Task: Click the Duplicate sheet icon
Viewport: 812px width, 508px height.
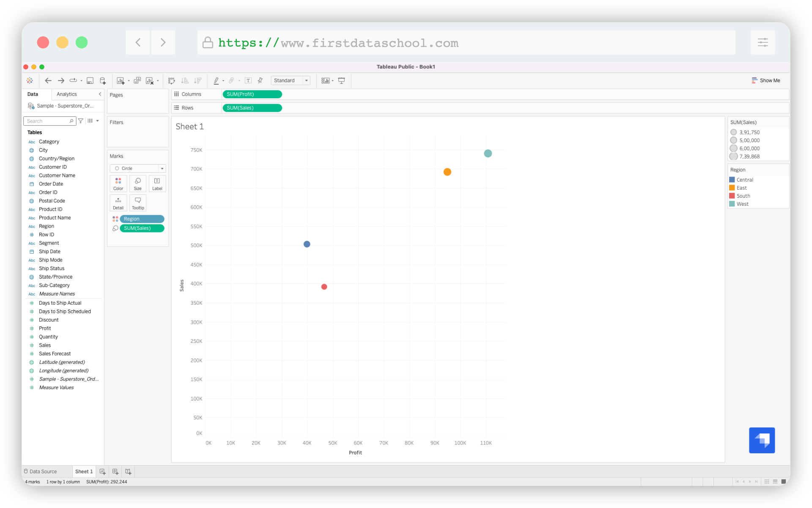Action: coord(137,80)
